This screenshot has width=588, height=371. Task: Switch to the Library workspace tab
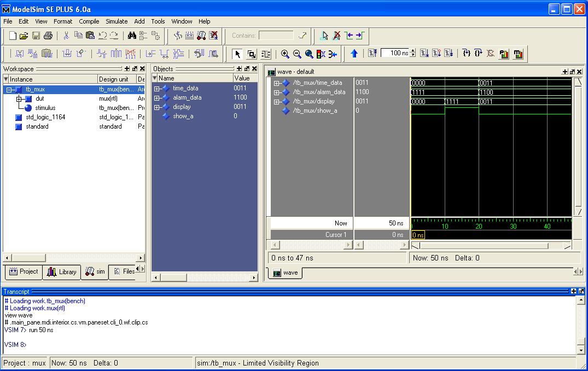tap(61, 271)
